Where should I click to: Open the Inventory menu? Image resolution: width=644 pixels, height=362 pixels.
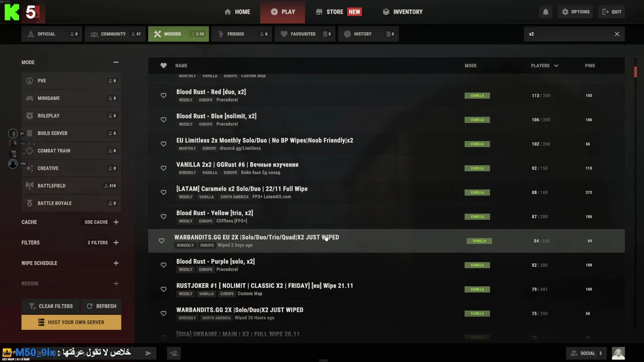pos(403,12)
